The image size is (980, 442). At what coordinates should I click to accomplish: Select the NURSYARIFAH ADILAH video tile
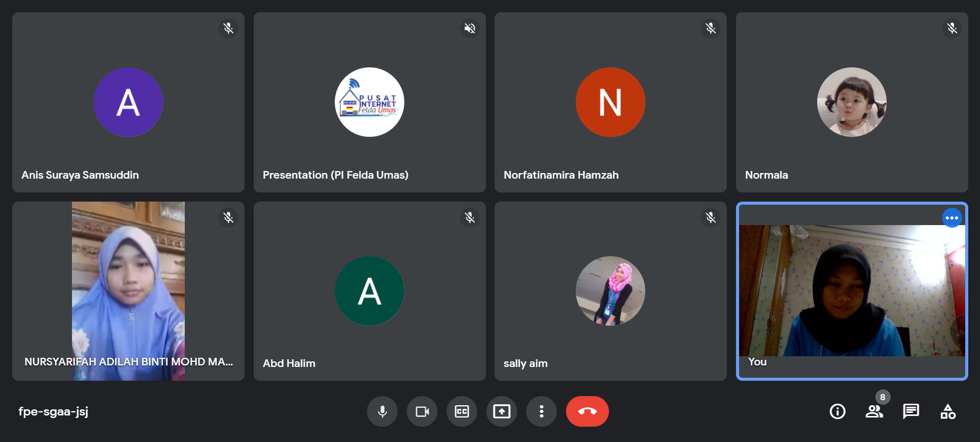coord(128,291)
